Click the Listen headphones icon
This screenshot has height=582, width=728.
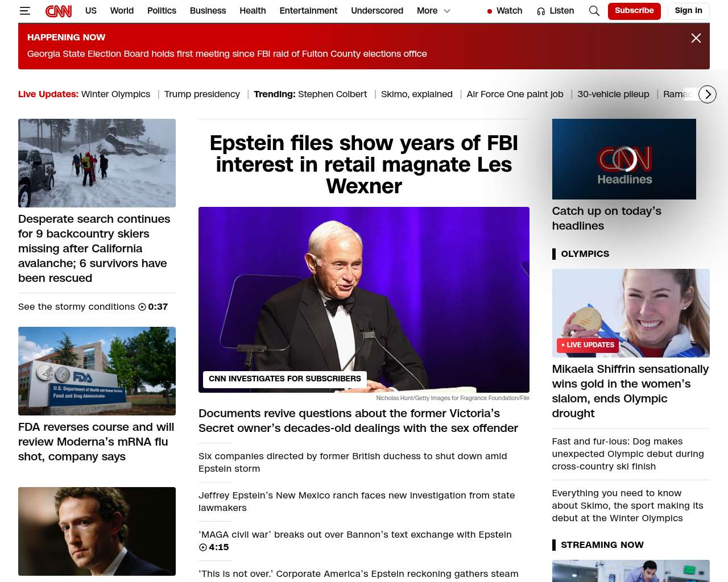[x=541, y=11]
